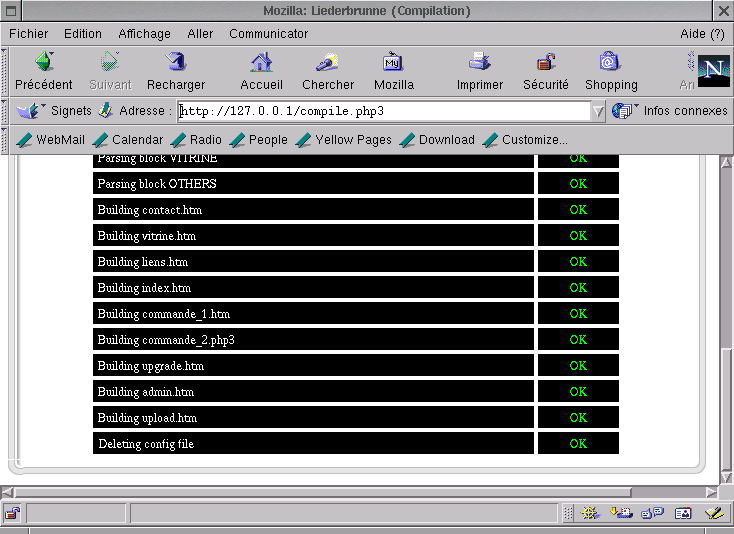
Task: Click the Shopping toolbar icon
Action: click(x=610, y=71)
